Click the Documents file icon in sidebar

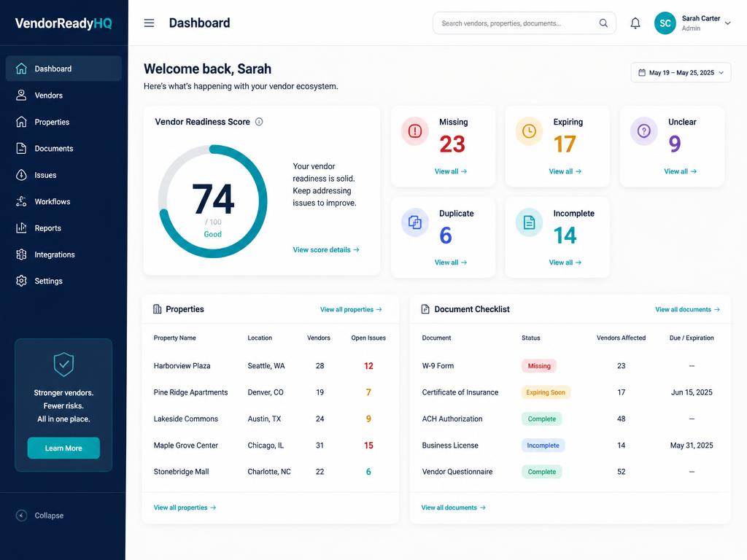click(x=21, y=148)
